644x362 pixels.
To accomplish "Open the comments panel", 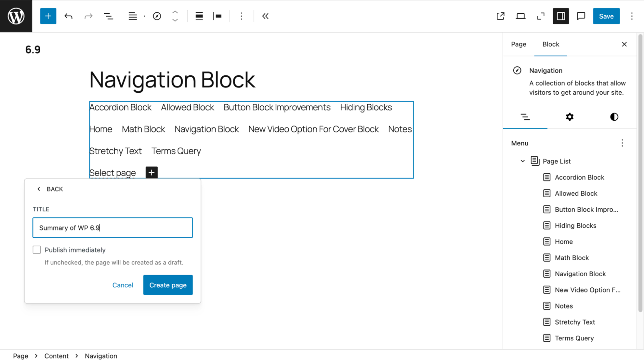I will [x=581, y=16].
